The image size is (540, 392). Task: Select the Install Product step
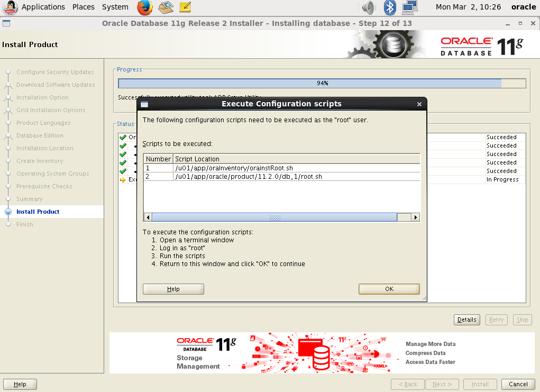pos(38,212)
